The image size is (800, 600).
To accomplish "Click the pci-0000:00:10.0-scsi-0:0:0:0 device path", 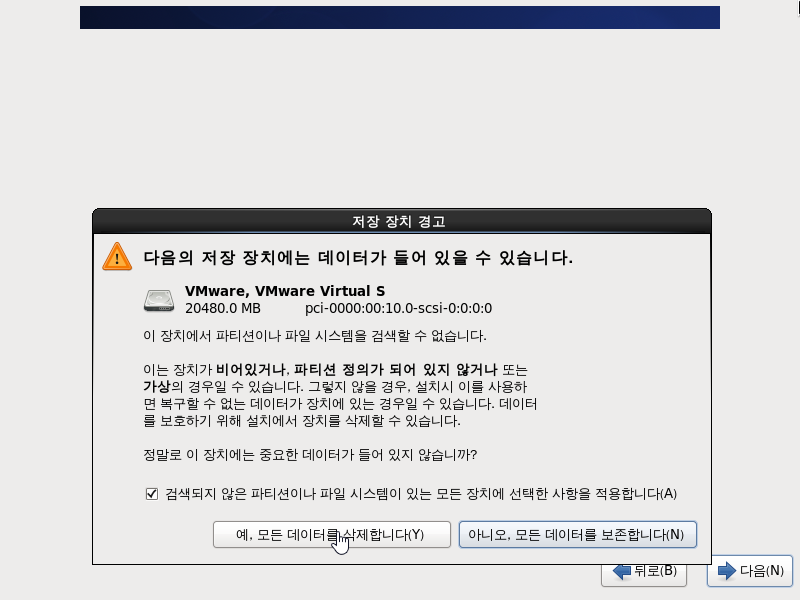I will (398, 308).
